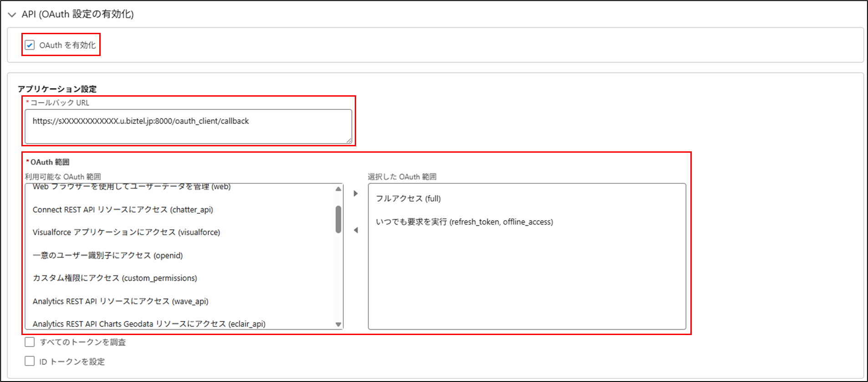This screenshot has width=868, height=382.
Task: Click scroll up arrow in available scopes list
Action: click(x=338, y=189)
